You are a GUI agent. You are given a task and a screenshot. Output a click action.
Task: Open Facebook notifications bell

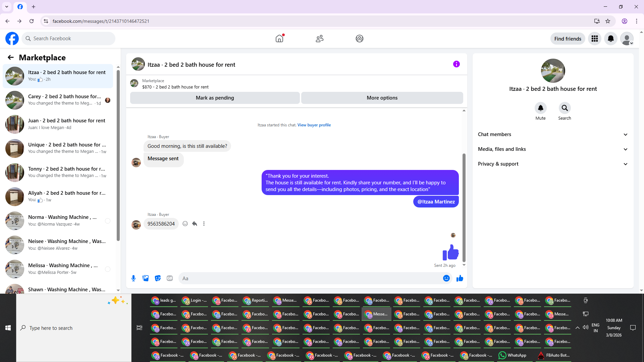tap(610, 39)
